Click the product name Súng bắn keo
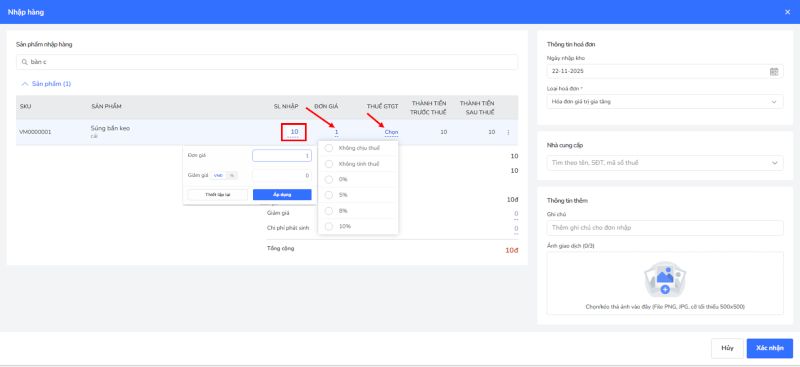 pos(110,128)
